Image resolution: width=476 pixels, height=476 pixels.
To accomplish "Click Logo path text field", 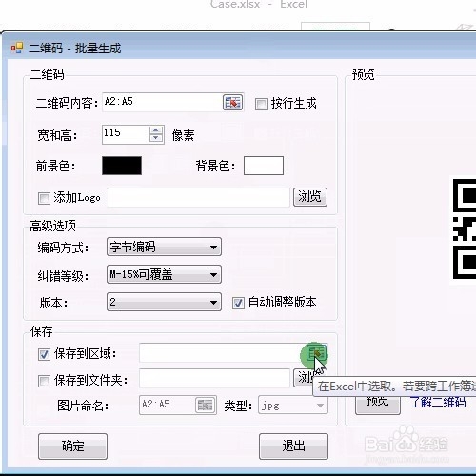I will click(x=199, y=197).
